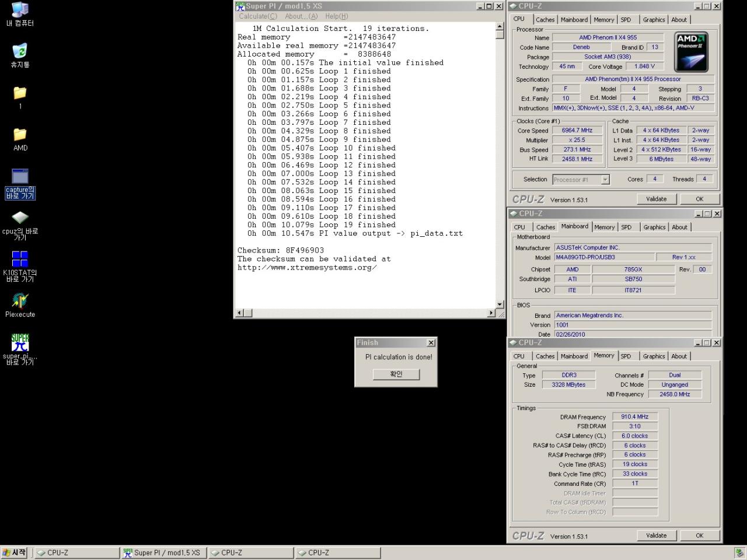
Task: Switch to Mainboard tab in top CPU-Z window
Action: tap(574, 20)
